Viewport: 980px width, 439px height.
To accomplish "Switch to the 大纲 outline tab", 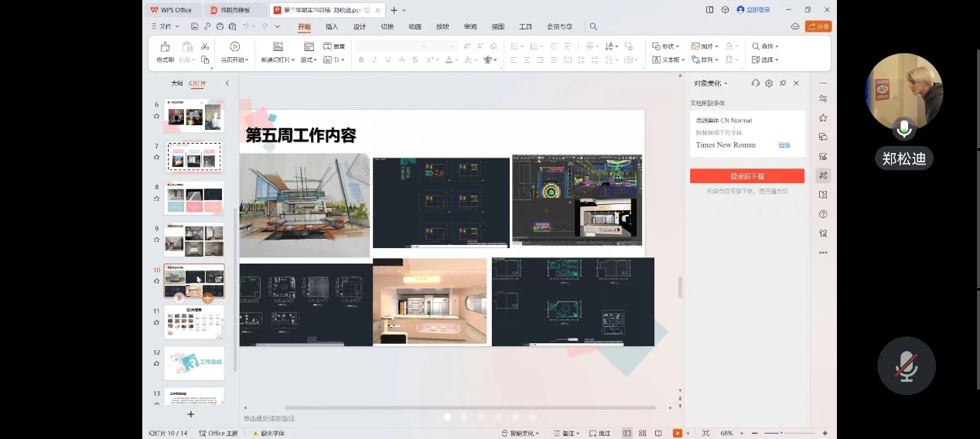I will click(176, 83).
